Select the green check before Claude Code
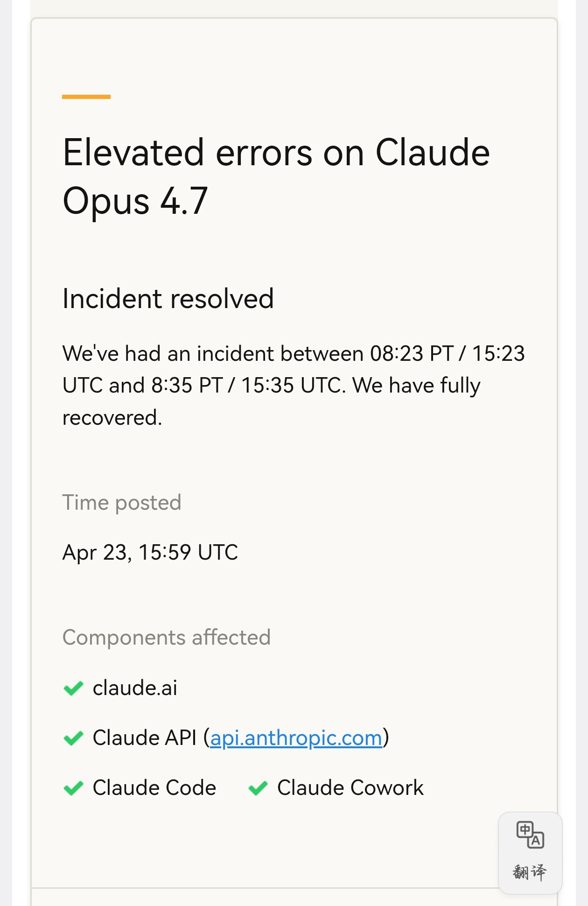588x906 pixels. pos(73,788)
